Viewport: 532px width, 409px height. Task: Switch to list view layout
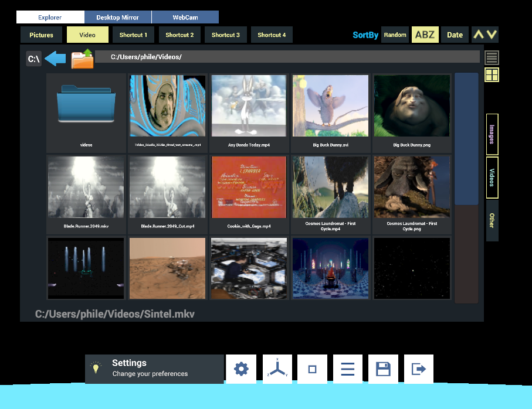click(492, 57)
